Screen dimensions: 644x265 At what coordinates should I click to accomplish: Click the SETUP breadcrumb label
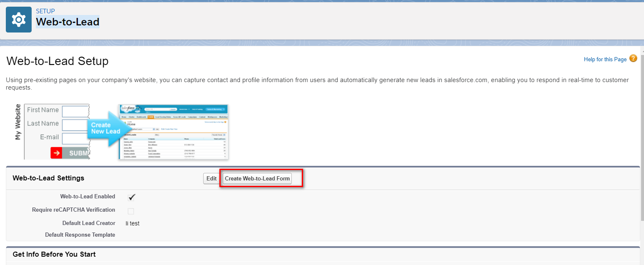pyautogui.click(x=45, y=11)
